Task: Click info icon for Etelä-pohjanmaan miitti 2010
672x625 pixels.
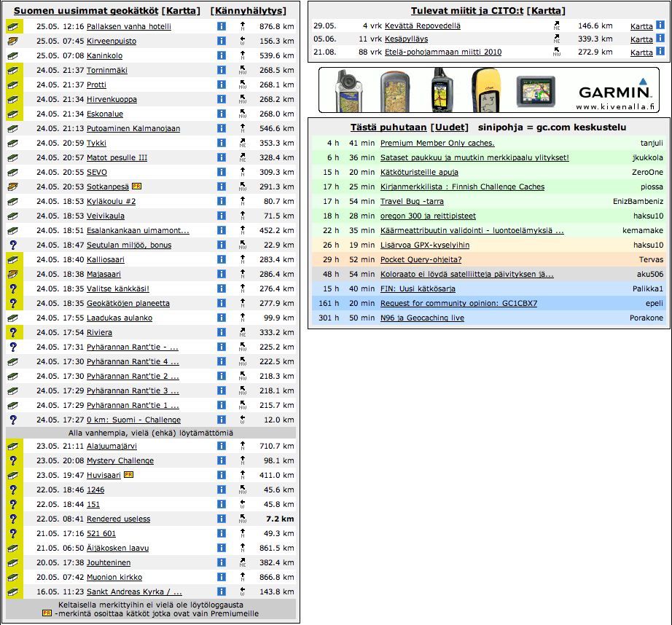Action: 660,52
